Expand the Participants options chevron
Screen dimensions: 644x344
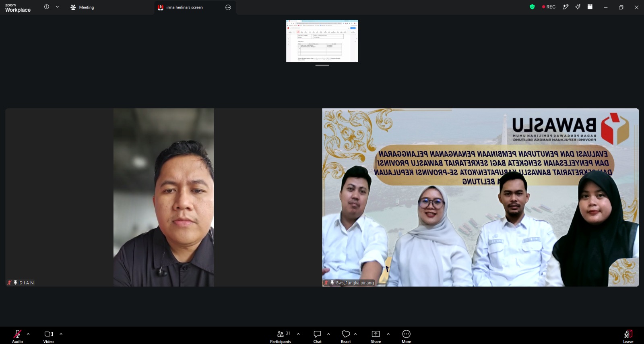tap(298, 334)
